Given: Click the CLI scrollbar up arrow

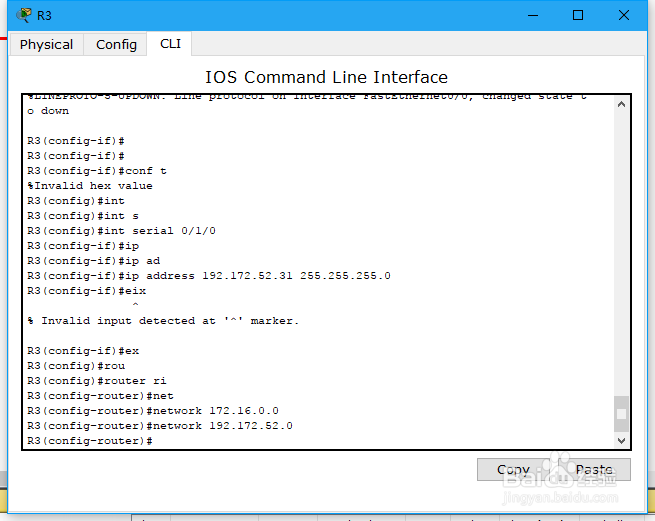Looking at the screenshot, I should pos(622,103).
